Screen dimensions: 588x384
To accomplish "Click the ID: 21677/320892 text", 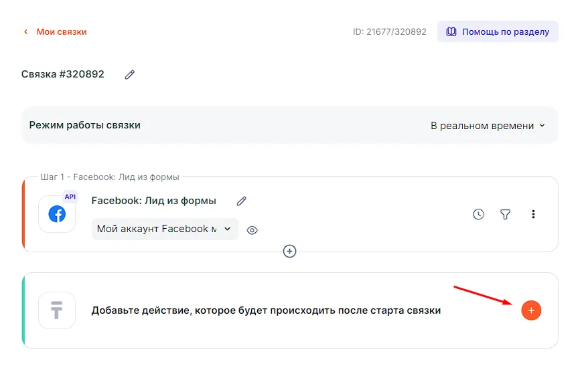I will (x=389, y=31).
